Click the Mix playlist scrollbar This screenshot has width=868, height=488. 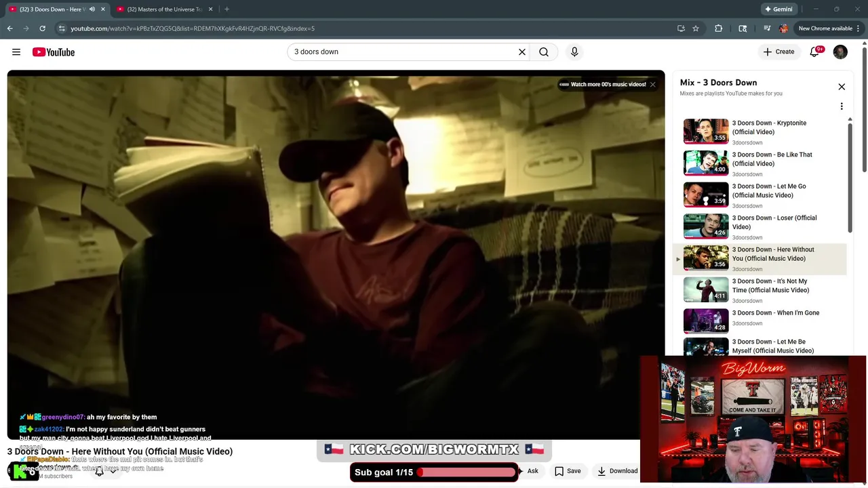[850, 176]
